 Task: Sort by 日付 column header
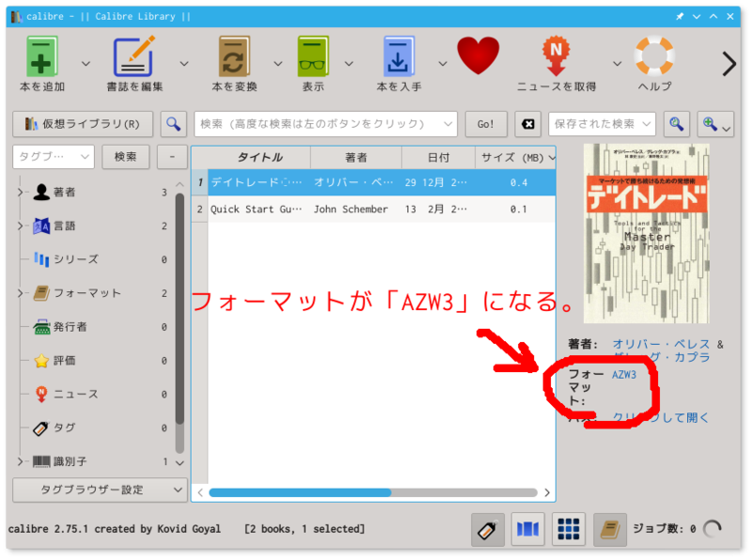(x=438, y=157)
